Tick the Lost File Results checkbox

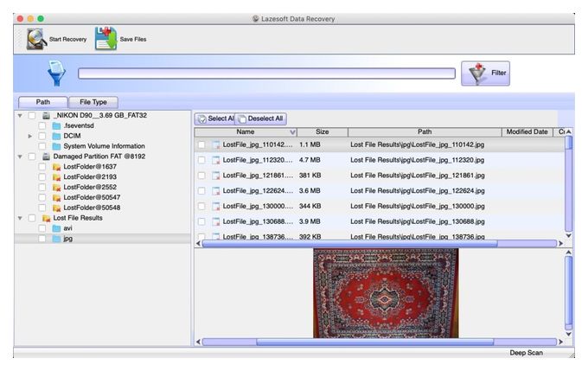pos(32,218)
